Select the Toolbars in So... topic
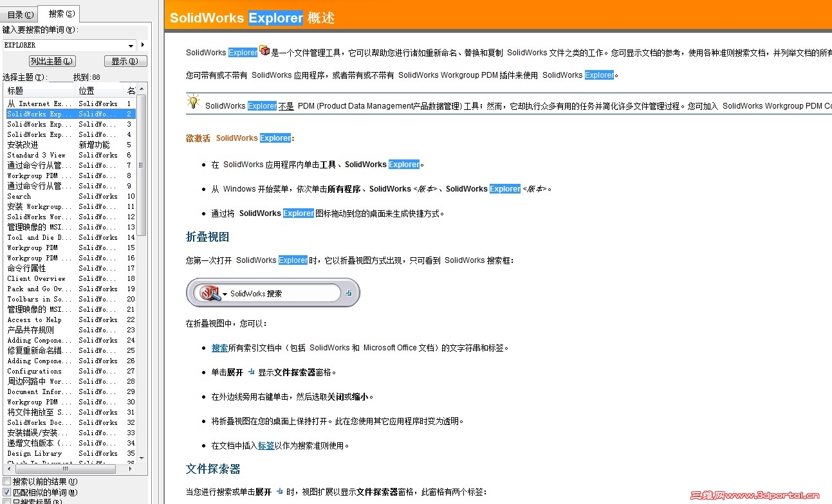 click(71, 299)
